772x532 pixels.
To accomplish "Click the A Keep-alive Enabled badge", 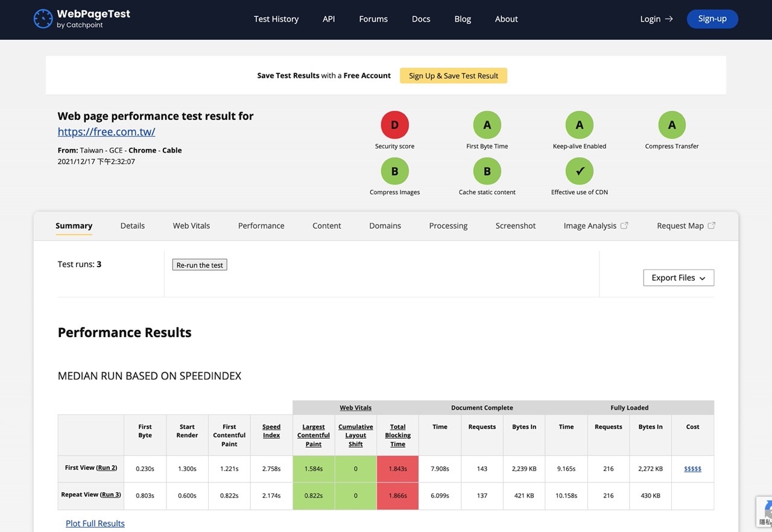I will 580,125.
